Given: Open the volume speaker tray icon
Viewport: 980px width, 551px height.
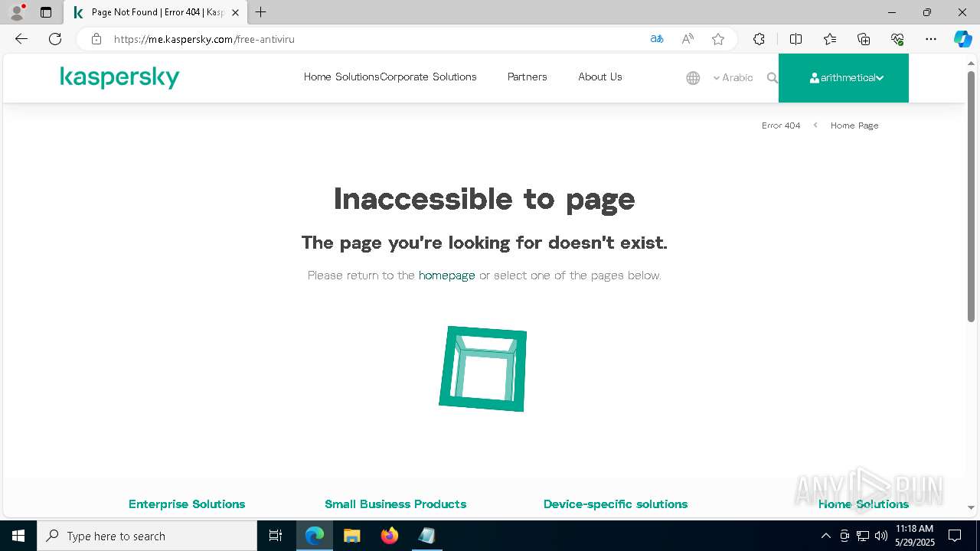Looking at the screenshot, I should pyautogui.click(x=880, y=536).
